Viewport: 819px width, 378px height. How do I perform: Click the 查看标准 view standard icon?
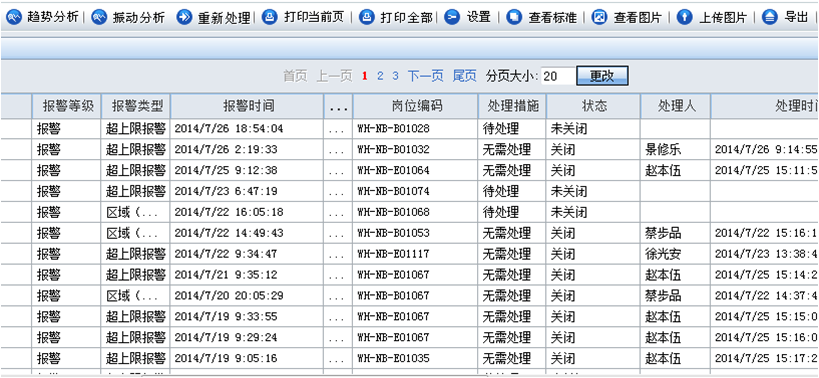click(x=515, y=17)
